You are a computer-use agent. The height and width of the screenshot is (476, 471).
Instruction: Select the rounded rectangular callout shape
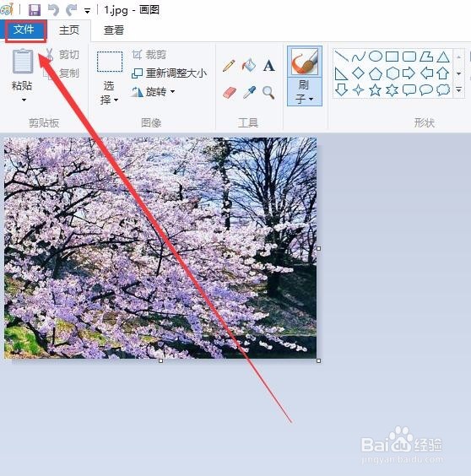pyautogui.click(x=409, y=90)
